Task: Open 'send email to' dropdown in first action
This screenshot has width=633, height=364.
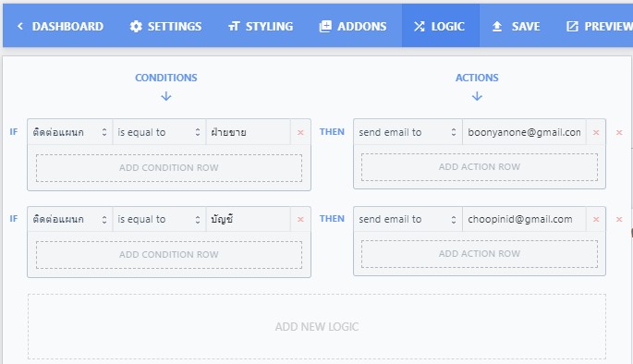Action: tap(408, 132)
